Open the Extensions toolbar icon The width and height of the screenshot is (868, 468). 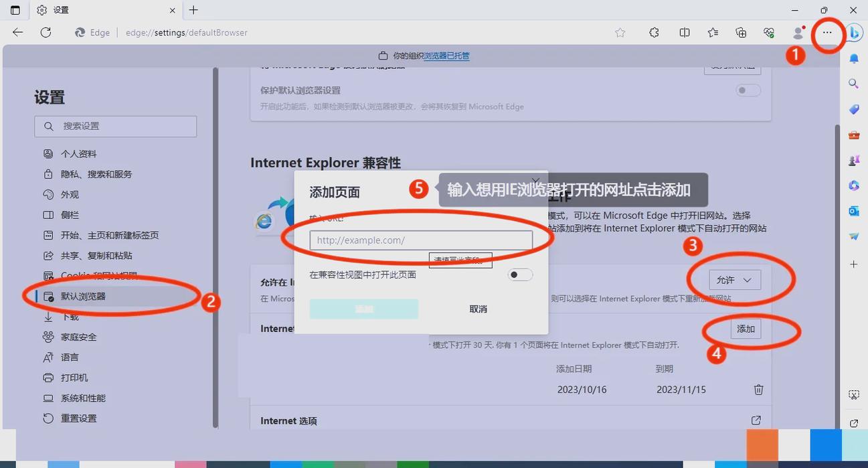tap(654, 32)
